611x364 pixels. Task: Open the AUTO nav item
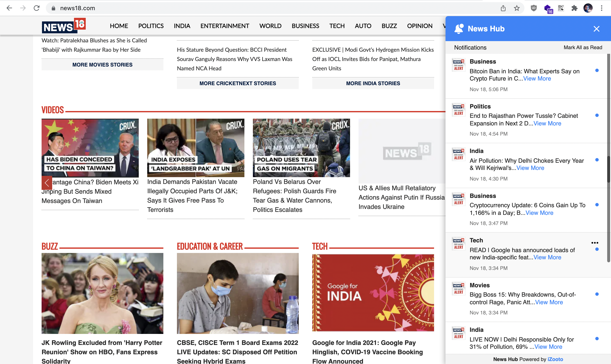[x=363, y=26]
